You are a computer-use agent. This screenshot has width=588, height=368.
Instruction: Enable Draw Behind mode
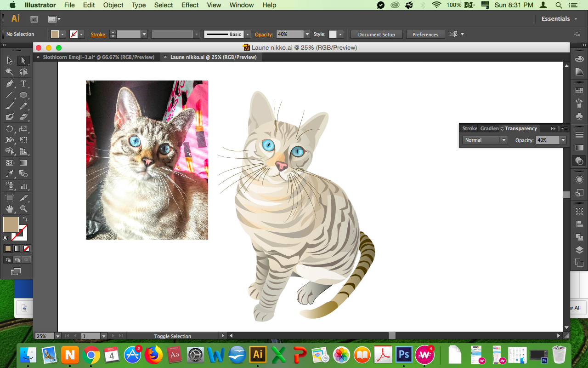click(x=17, y=260)
